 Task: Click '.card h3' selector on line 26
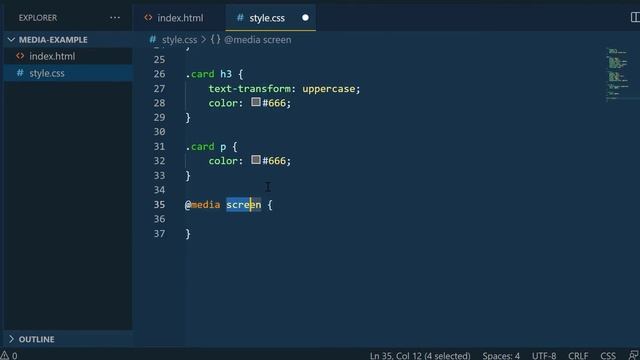tap(209, 74)
